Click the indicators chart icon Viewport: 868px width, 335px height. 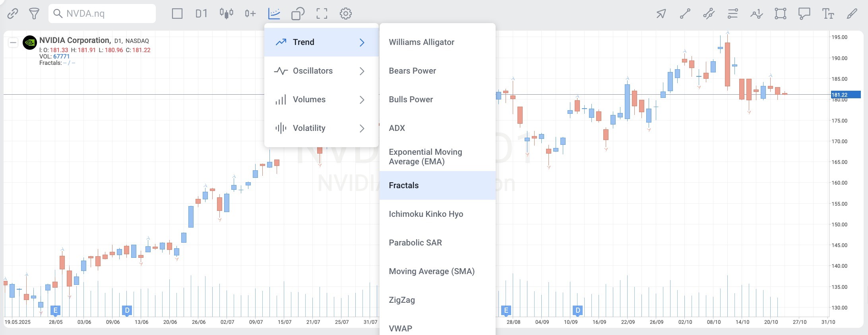click(274, 14)
